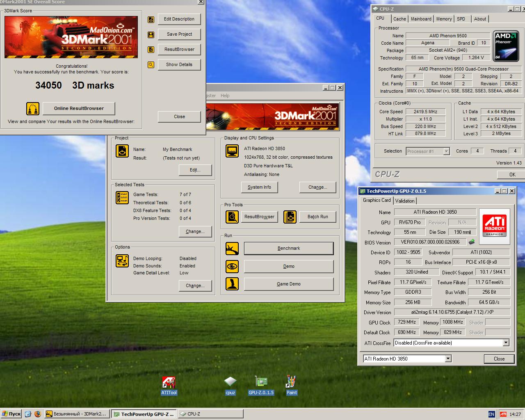Click the Game Demo button
Screen dimensions: 525x420
(x=289, y=284)
